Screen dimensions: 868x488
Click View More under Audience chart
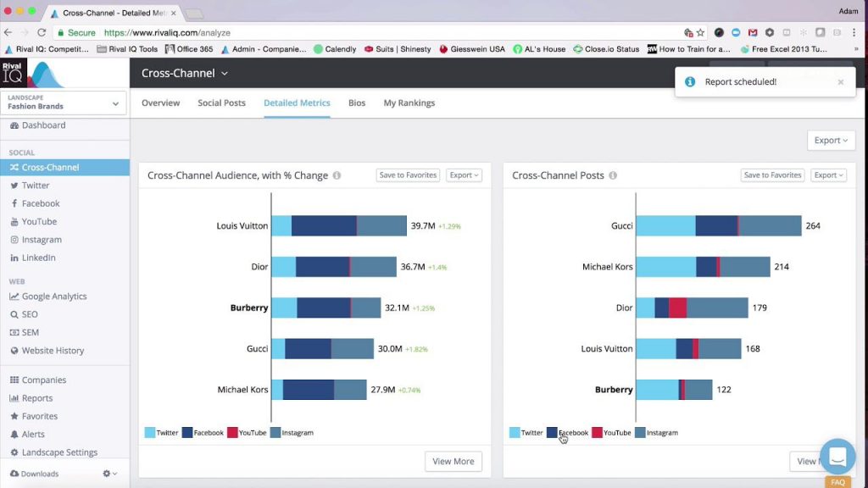453,462
